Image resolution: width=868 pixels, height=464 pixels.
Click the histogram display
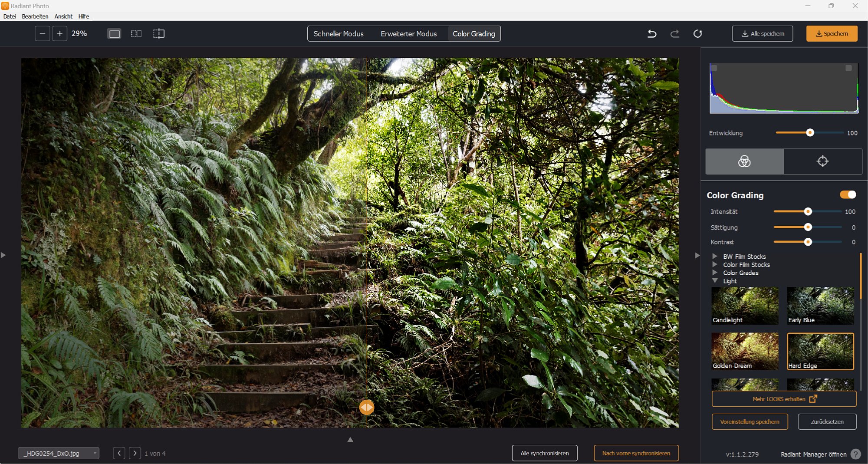[x=784, y=88]
